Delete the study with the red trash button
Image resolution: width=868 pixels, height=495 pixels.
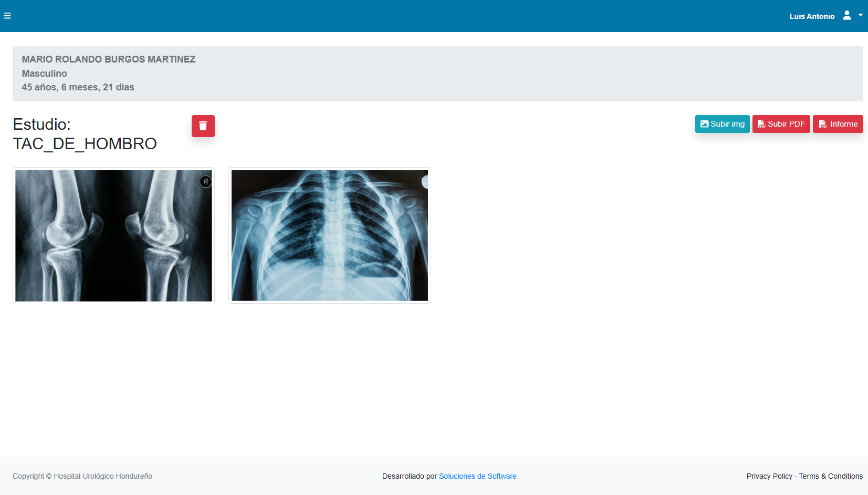pos(203,126)
